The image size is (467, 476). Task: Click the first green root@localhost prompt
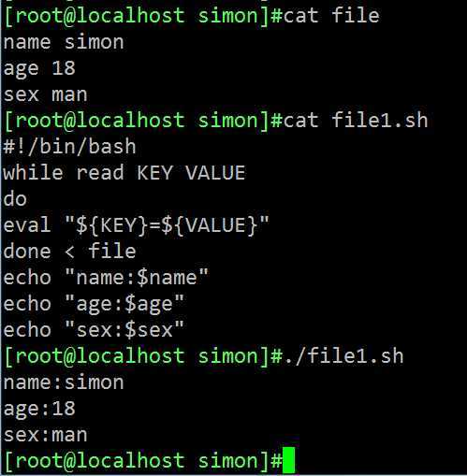coord(143,16)
